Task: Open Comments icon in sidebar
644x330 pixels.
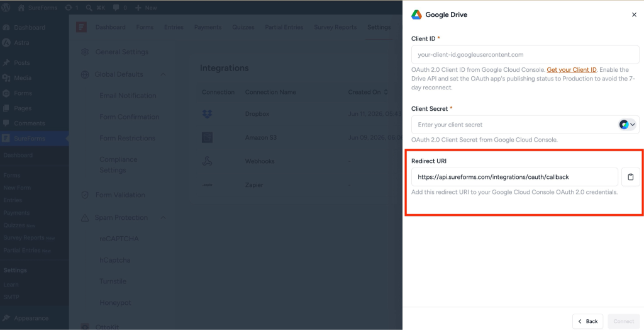Action: (x=6, y=123)
